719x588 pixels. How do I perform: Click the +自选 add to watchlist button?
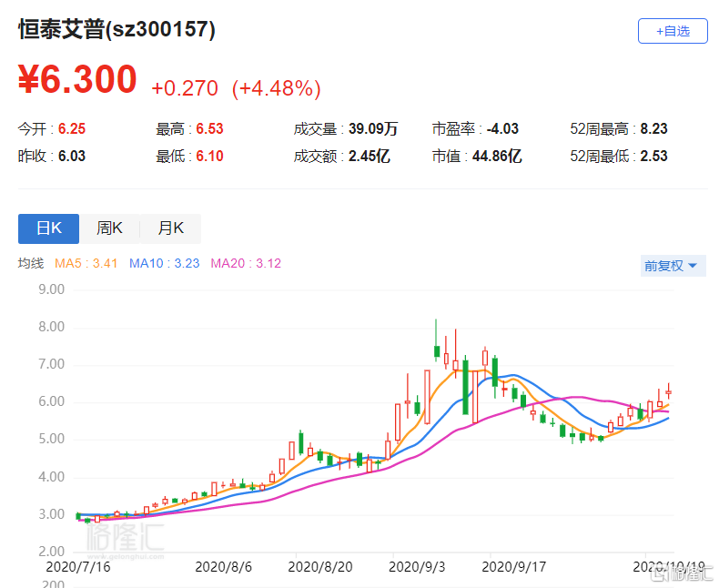click(x=673, y=31)
